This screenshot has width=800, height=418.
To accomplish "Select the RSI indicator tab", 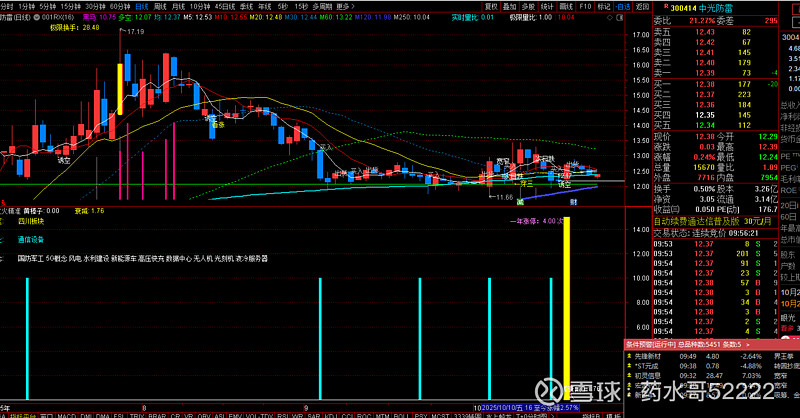I will pyautogui.click(x=283, y=415).
